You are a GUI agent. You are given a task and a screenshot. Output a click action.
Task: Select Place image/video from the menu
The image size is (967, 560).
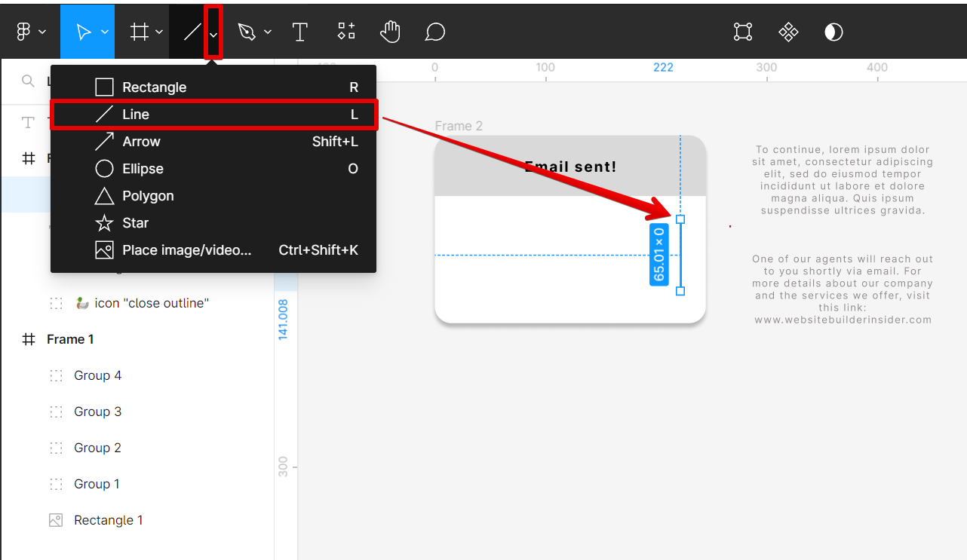(186, 249)
